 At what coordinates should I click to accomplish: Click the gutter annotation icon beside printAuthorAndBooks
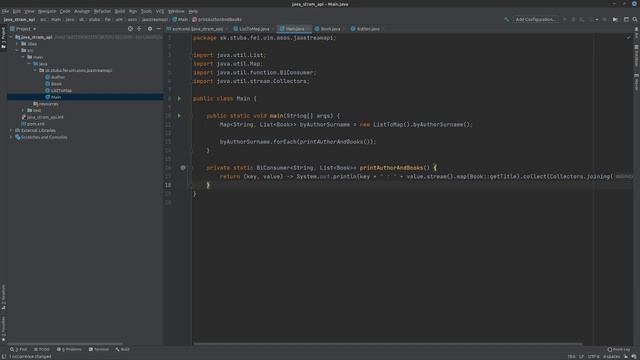[182, 168]
